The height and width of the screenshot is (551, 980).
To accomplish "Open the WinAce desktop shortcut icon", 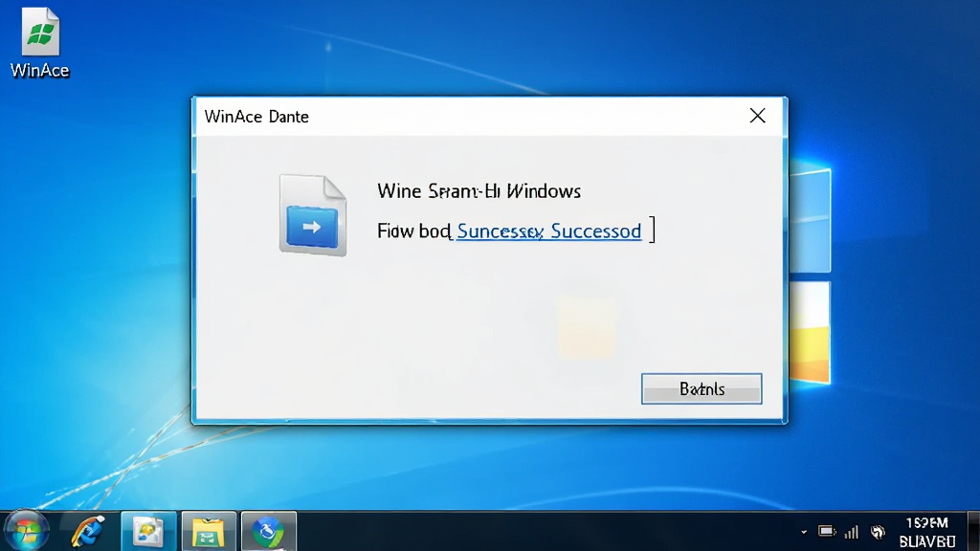I will (40, 42).
